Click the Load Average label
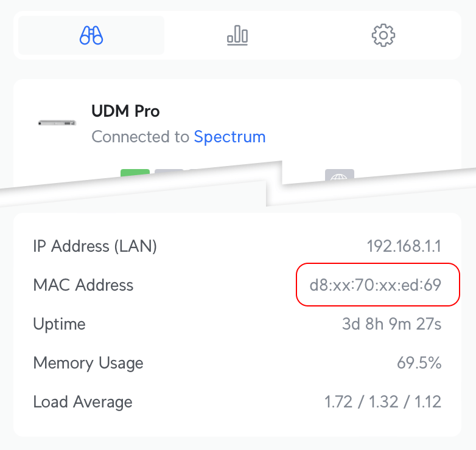 coord(83,402)
